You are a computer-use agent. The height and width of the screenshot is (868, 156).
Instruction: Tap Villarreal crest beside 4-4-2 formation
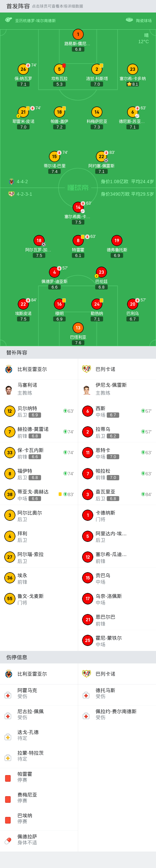(11, 182)
